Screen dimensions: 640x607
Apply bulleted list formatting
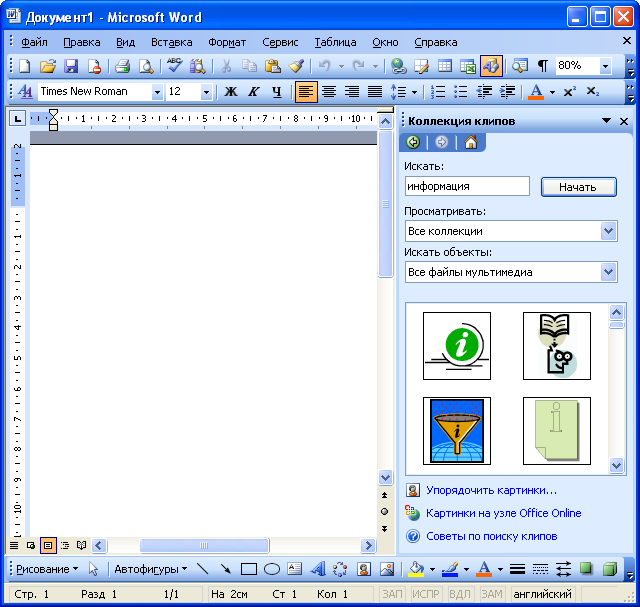461,91
